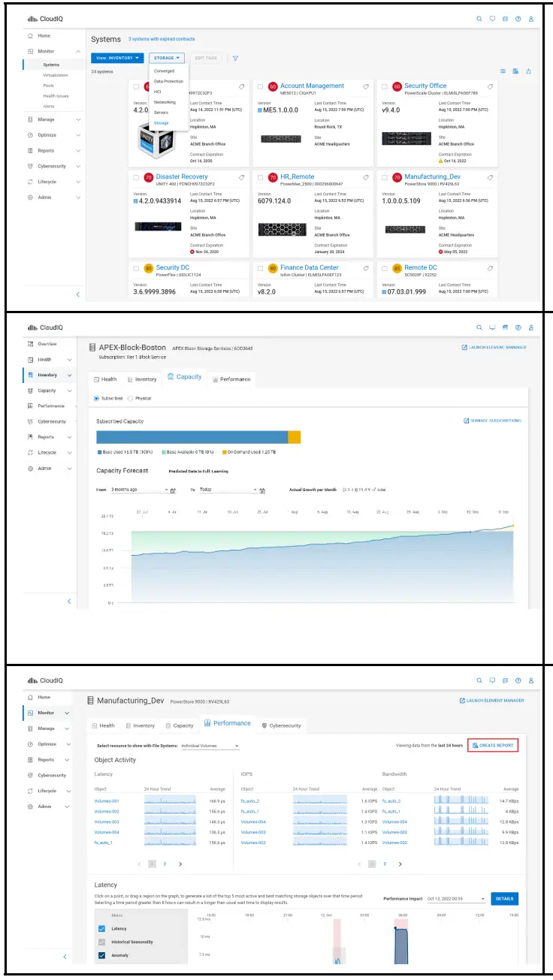Click the Optimize icon in the Manufacturing_Dev sidebar
553x980 pixels.
[30, 744]
